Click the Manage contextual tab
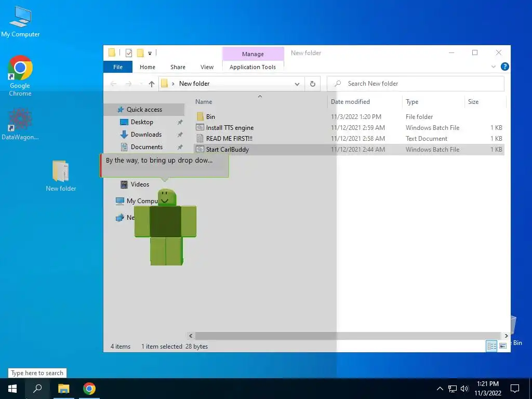532x399 pixels. tap(253, 54)
